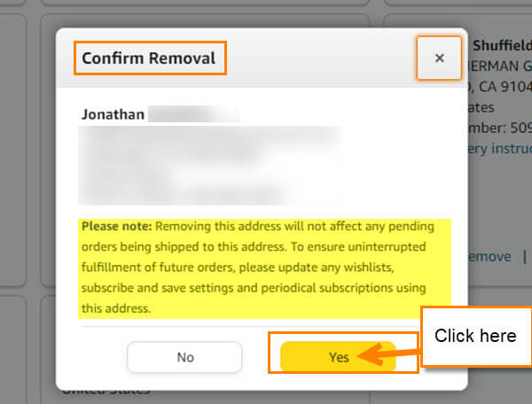Screen dimensions: 532x404
Task: Select the bold 'Please note:' text
Action: click(117, 226)
